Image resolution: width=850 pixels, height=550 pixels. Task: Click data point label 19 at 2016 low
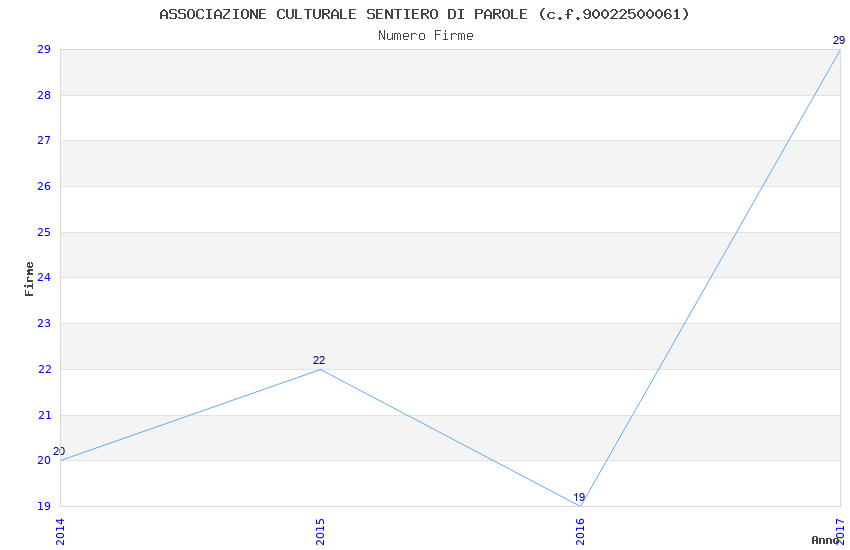579,497
